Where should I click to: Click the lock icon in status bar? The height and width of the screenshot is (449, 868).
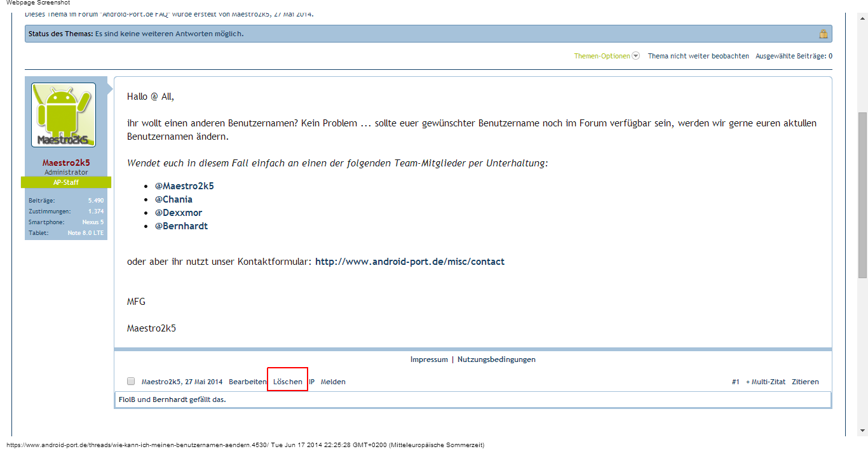coord(823,34)
